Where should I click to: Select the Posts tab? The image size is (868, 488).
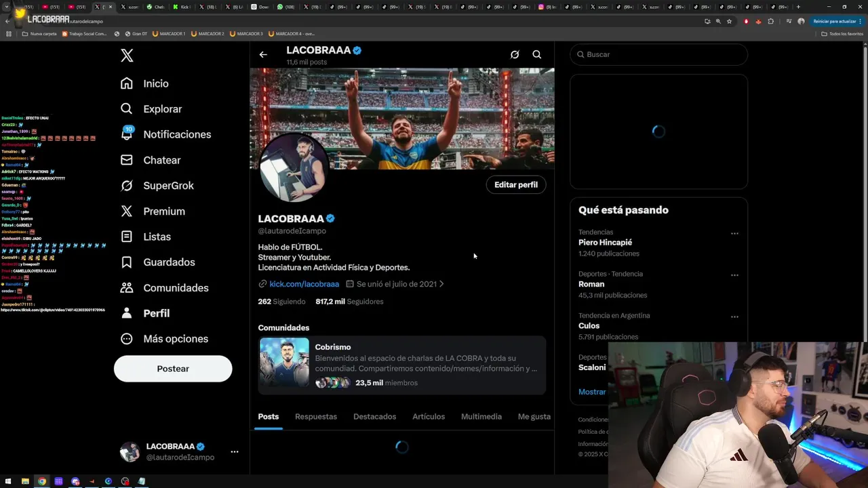(269, 417)
